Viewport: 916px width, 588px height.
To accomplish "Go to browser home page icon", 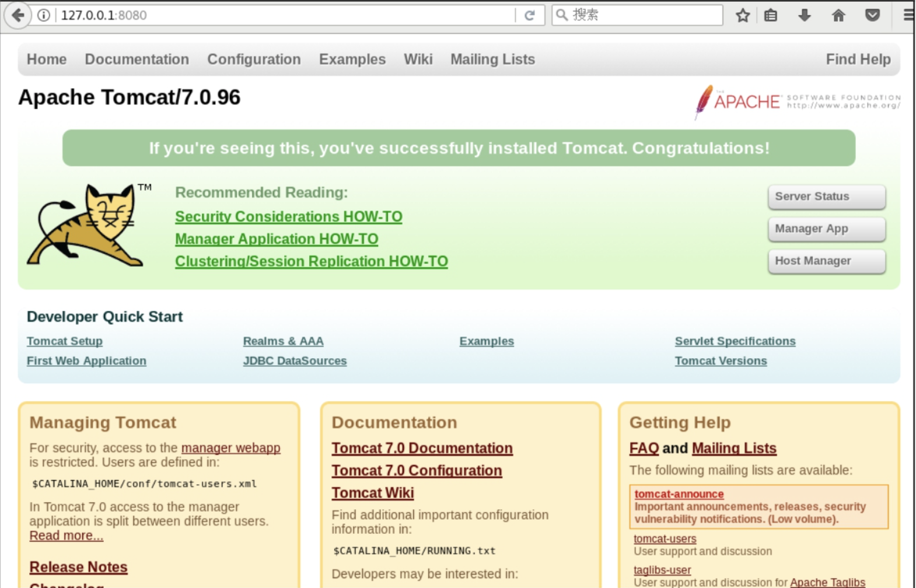I will click(x=838, y=15).
